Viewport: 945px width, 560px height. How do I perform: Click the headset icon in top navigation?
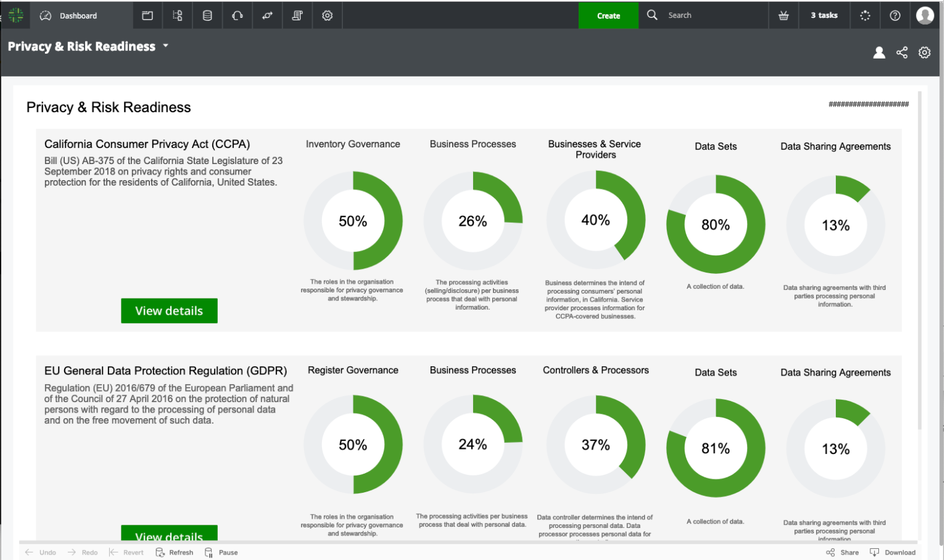tap(237, 15)
